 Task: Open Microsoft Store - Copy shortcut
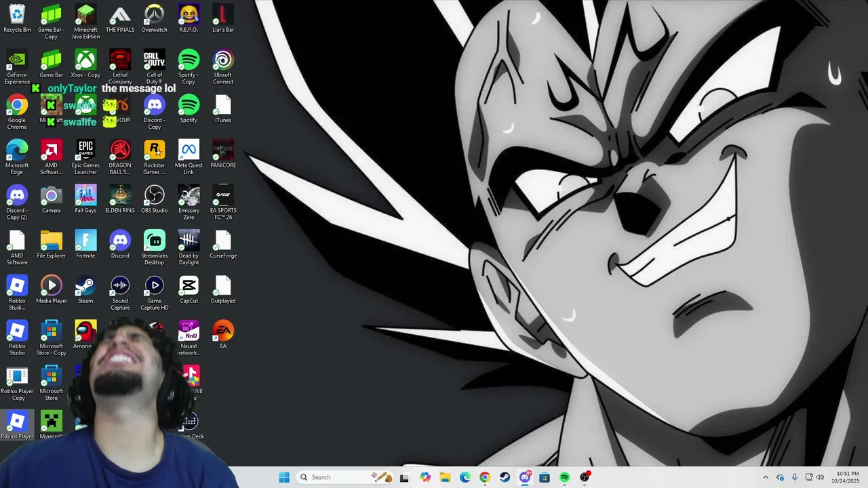coord(52,338)
